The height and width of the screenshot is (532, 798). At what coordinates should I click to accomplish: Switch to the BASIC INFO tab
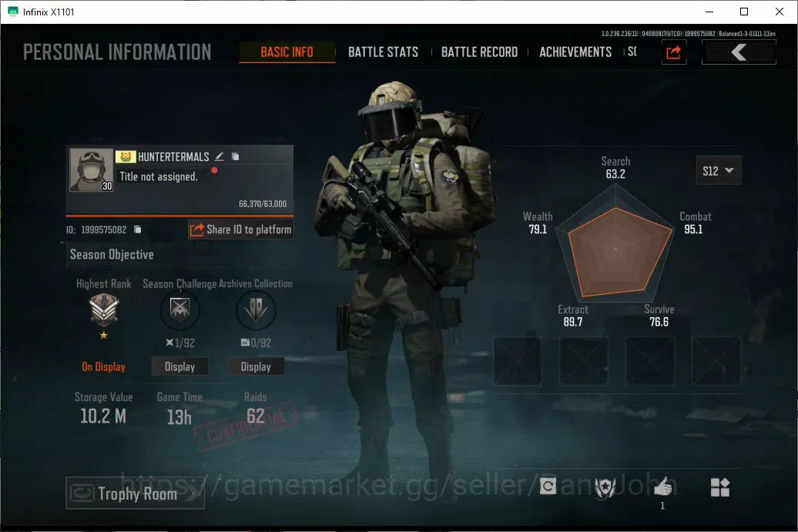pos(287,52)
